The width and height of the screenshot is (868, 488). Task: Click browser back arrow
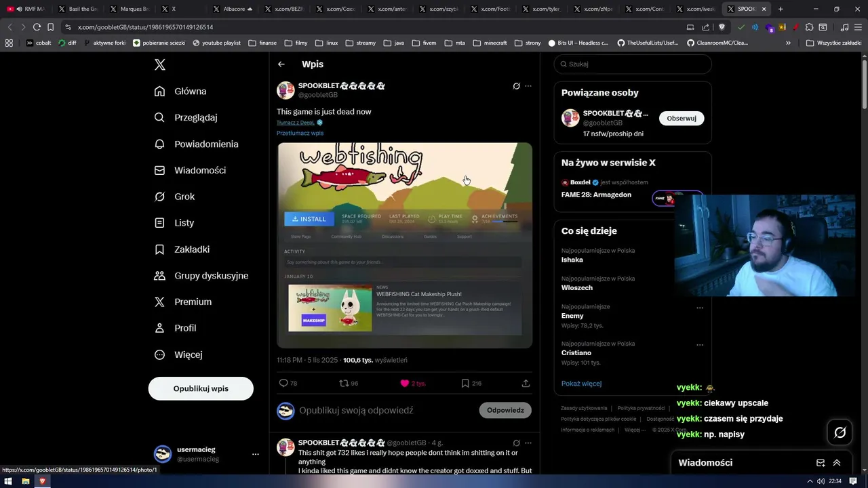point(9,27)
